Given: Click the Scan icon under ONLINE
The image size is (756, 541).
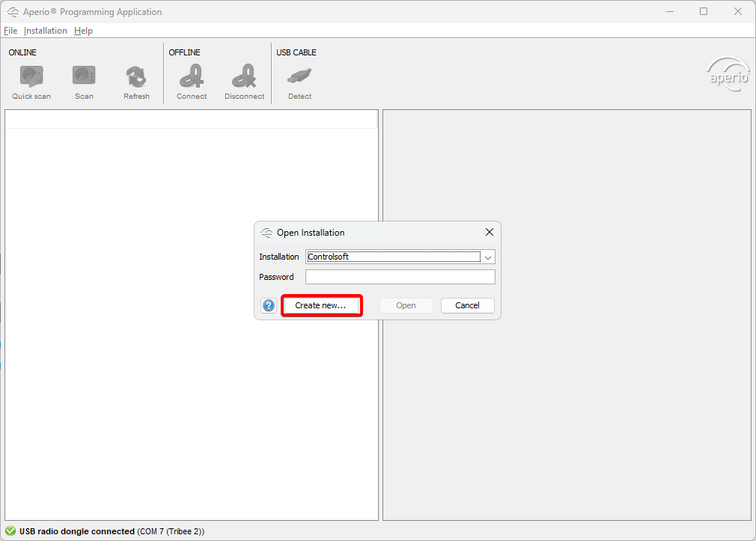Looking at the screenshot, I should [84, 76].
